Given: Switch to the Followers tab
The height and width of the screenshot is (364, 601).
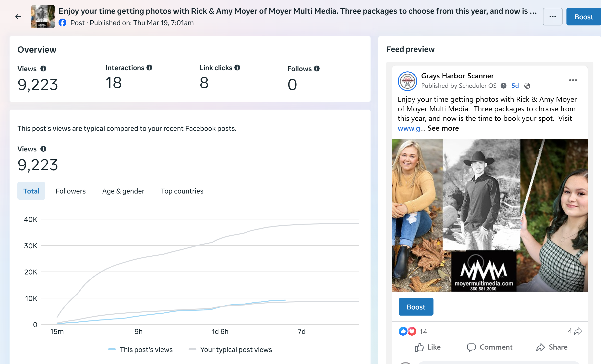Looking at the screenshot, I should (71, 191).
